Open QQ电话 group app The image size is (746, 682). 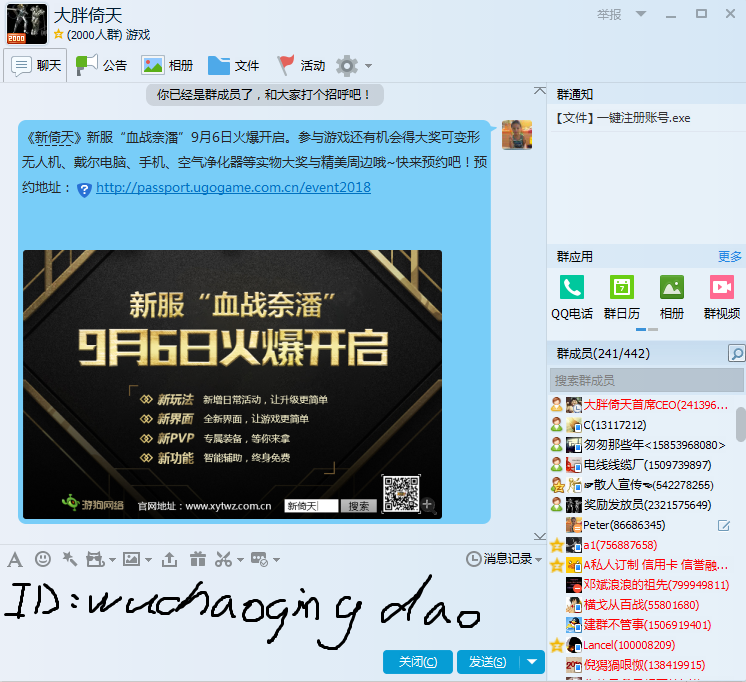[572, 297]
